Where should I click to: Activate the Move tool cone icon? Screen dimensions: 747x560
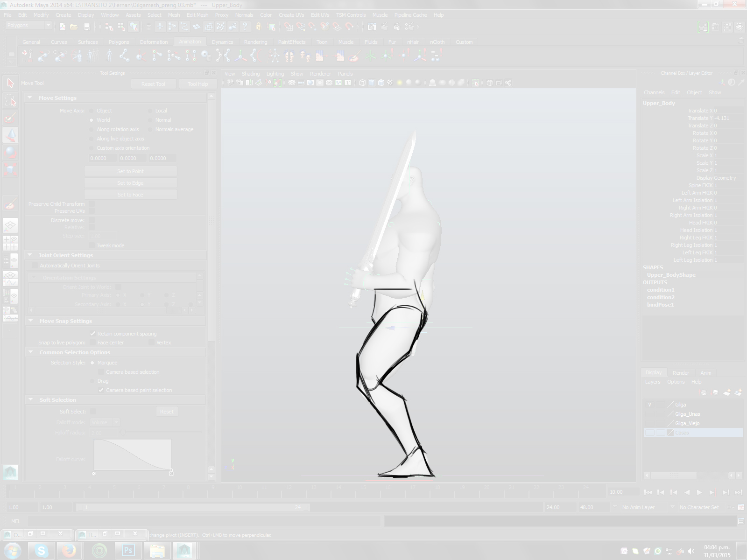pyautogui.click(x=10, y=135)
